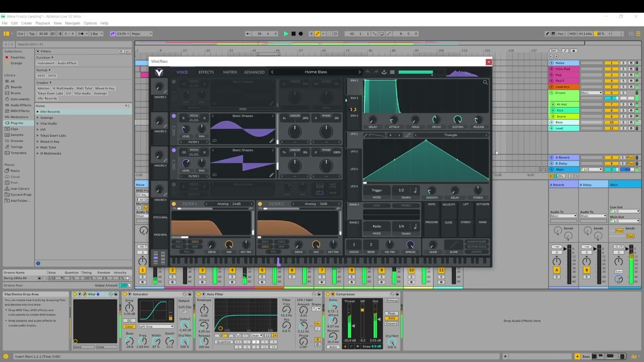Screen dimensions: 644x362
Task: Open the File menu
Action: point(5,23)
